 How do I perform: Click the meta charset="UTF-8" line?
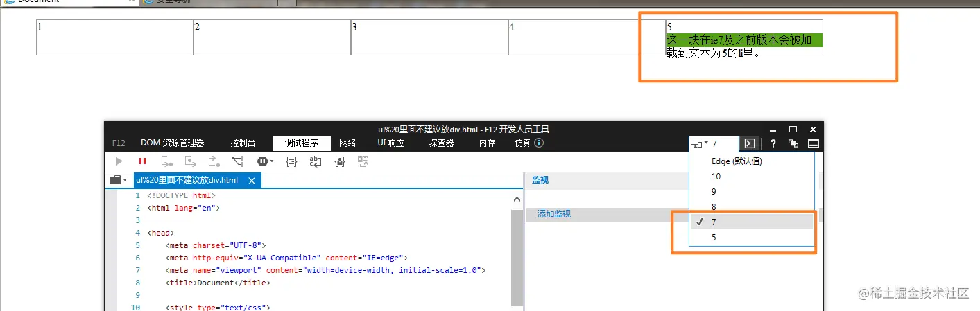coord(216,245)
